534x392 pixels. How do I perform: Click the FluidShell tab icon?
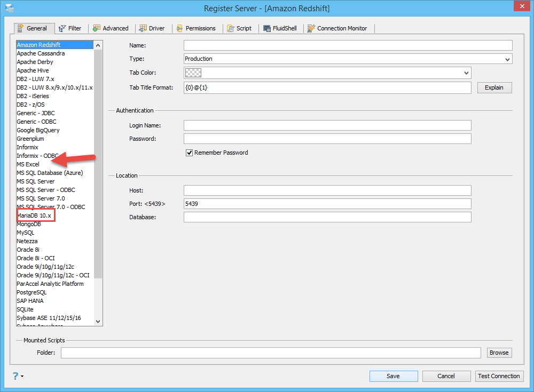coord(267,29)
